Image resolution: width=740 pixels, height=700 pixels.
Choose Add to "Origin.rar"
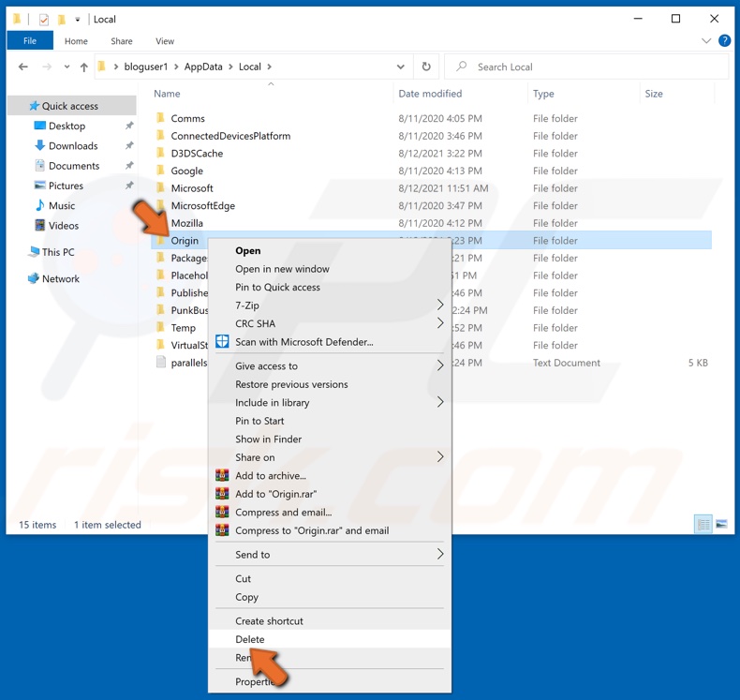[x=330, y=494]
